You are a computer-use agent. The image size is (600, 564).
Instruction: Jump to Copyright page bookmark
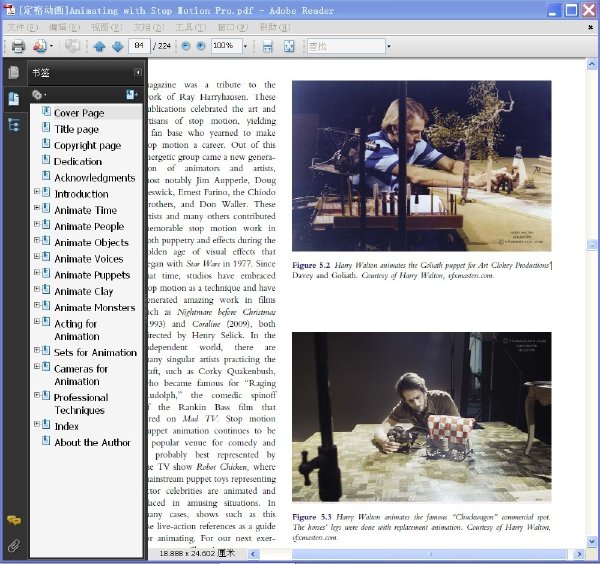tap(88, 145)
